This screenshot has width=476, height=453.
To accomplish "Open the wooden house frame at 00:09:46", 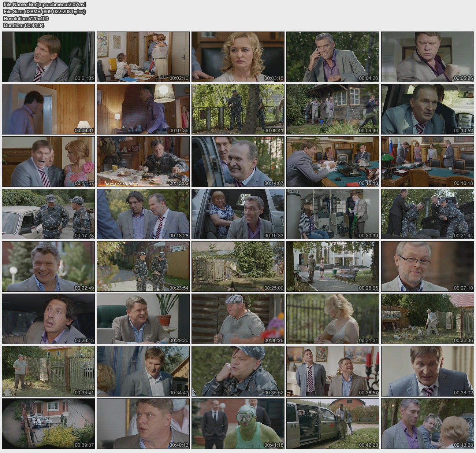I will point(332,109).
